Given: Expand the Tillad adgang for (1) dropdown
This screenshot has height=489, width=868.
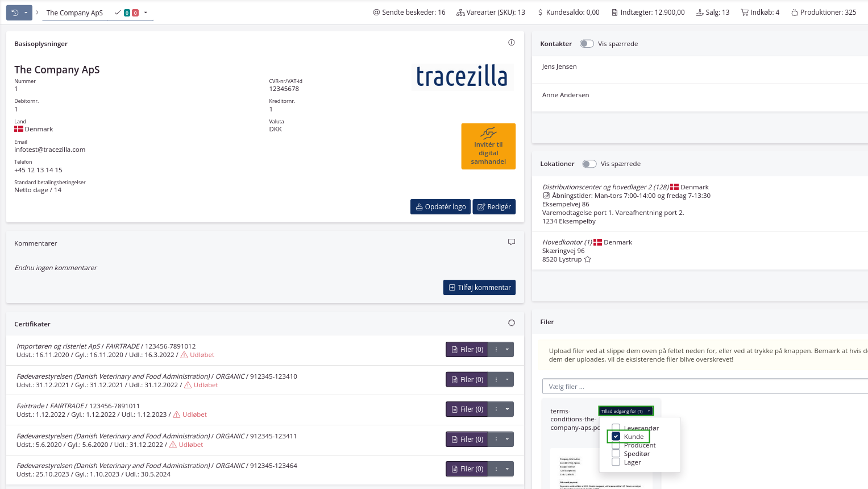Looking at the screenshot, I should point(626,411).
